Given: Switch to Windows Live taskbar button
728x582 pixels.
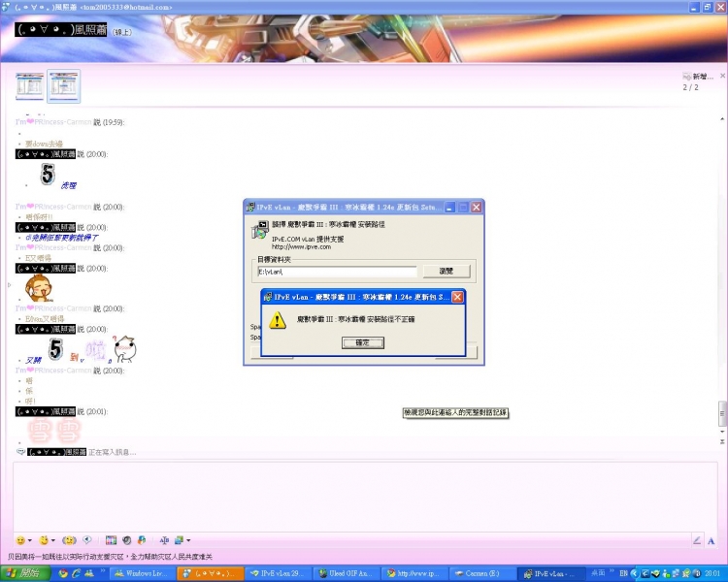Looking at the screenshot, I should pyautogui.click(x=143, y=573).
